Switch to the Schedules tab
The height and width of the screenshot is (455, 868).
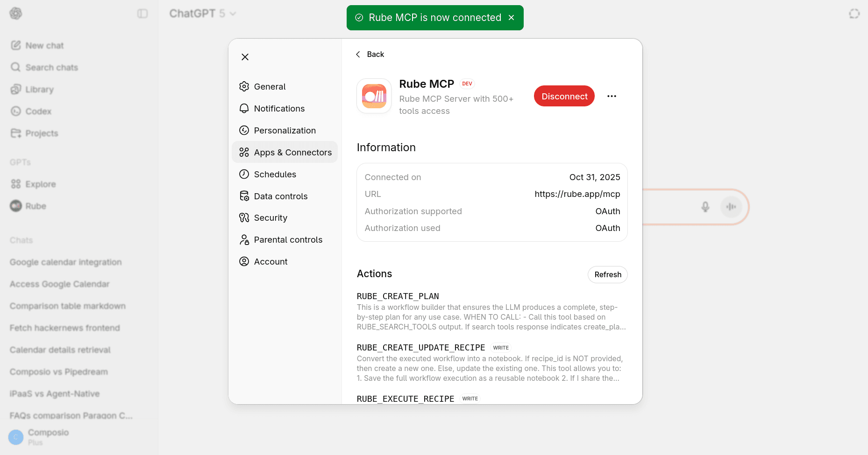285,174
